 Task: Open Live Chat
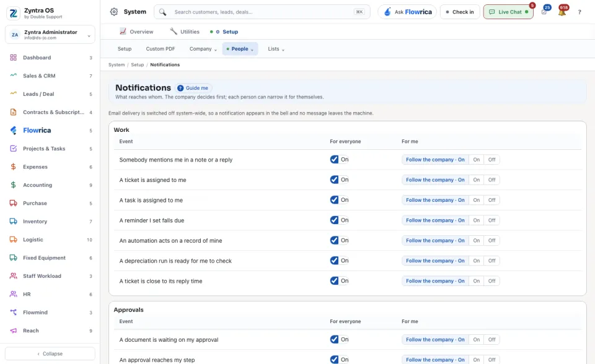(508, 12)
